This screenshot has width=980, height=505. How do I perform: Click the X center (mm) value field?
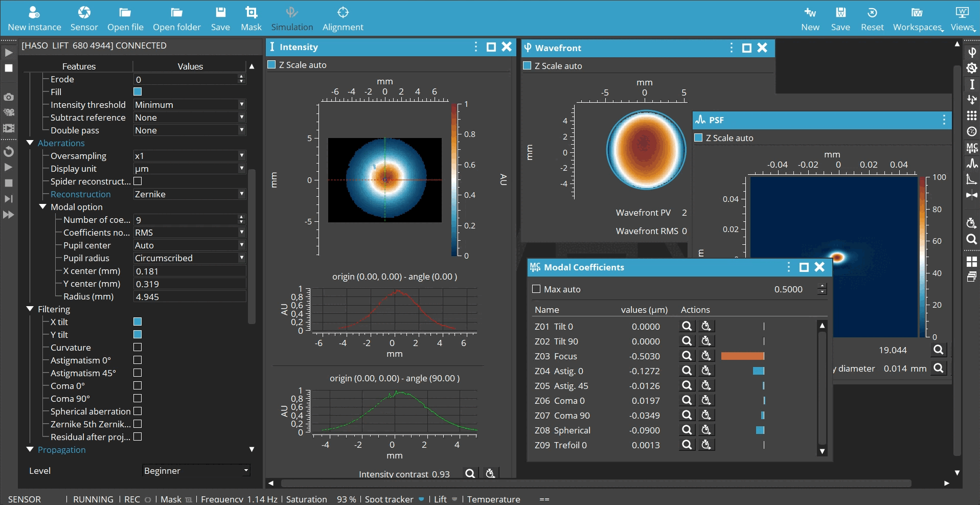pyautogui.click(x=190, y=271)
